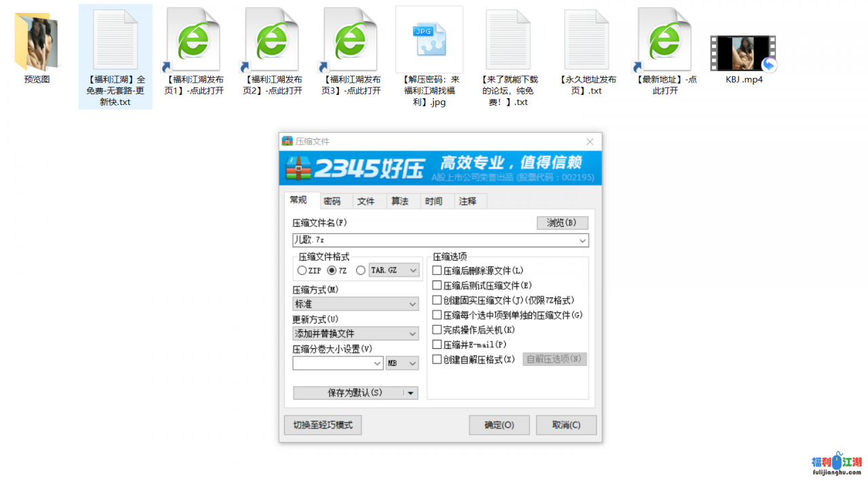Select the ZIP format radio button
Viewport: 868px width, 481px height.
pyautogui.click(x=302, y=270)
